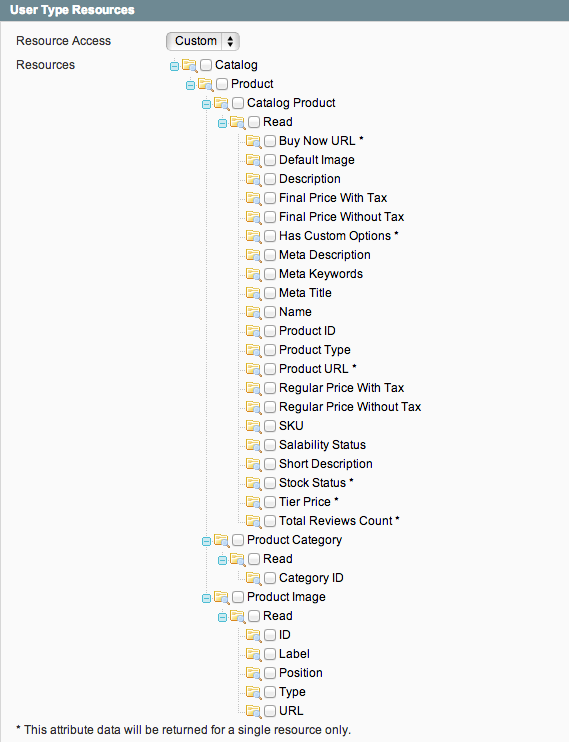Click the folder icon next to Buy Now URL
The width and height of the screenshot is (569, 742).
pyautogui.click(x=253, y=141)
